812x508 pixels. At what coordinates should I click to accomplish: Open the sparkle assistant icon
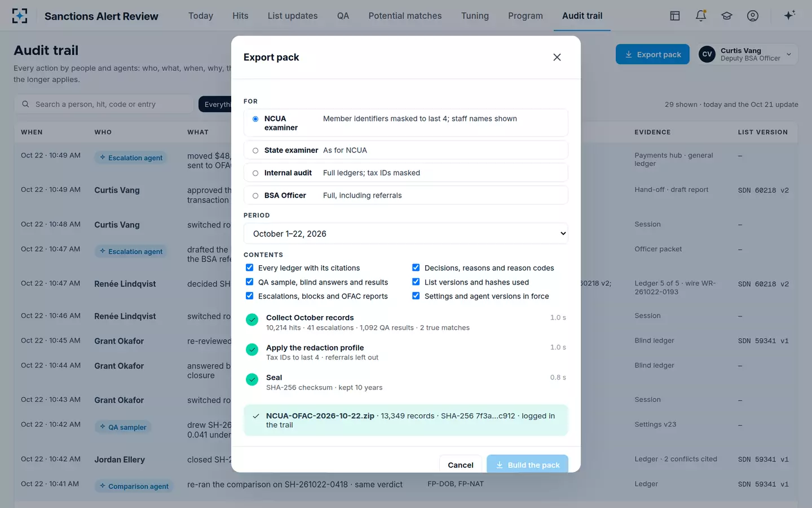click(789, 15)
